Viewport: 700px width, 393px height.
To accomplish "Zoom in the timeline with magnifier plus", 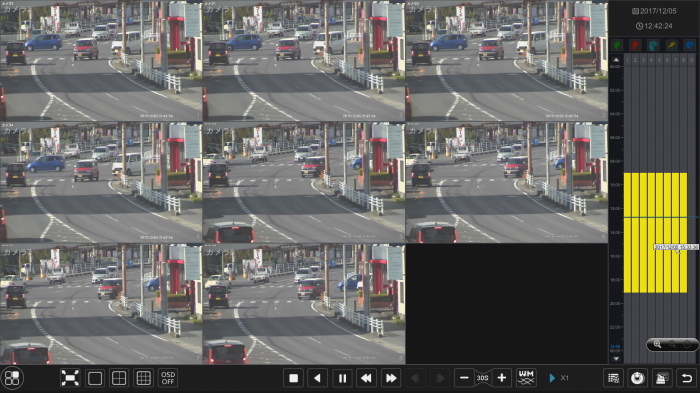I will coord(657,344).
